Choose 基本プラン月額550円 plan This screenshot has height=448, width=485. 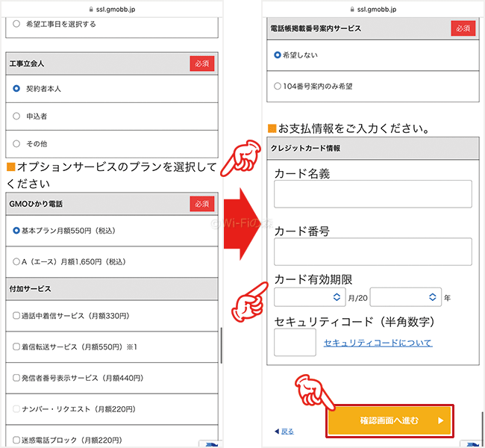pyautogui.click(x=16, y=231)
